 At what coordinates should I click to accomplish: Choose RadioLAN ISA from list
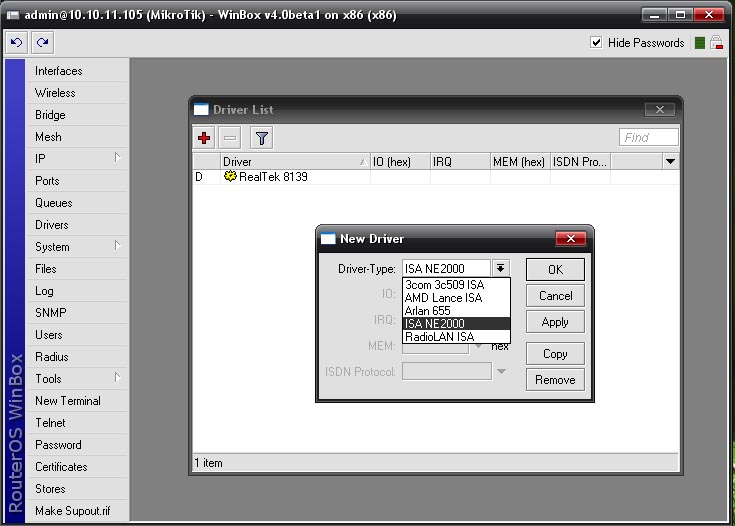[456, 337]
